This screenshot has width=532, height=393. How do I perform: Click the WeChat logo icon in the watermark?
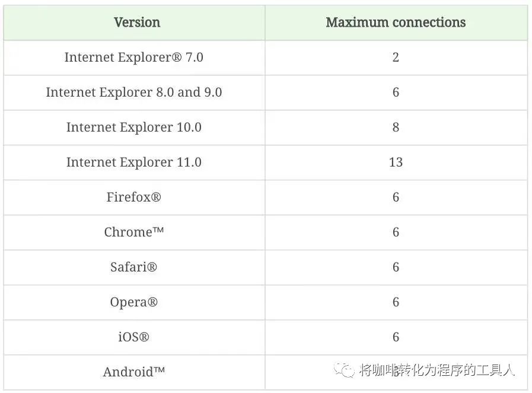(344, 370)
